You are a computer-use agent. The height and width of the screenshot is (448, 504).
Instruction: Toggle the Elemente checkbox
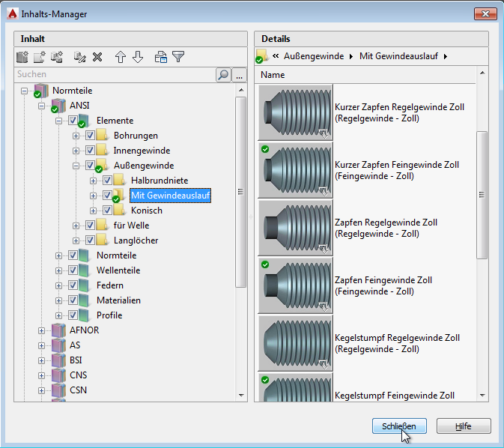point(73,121)
